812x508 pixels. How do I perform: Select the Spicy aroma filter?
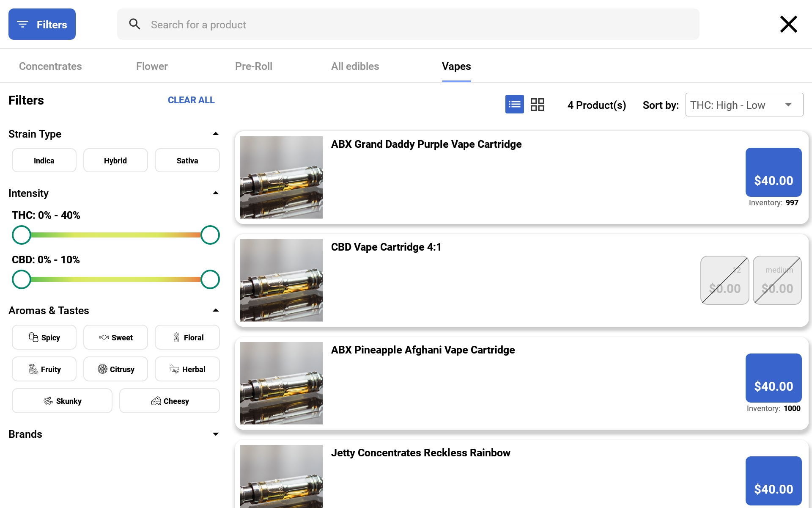[x=44, y=337]
